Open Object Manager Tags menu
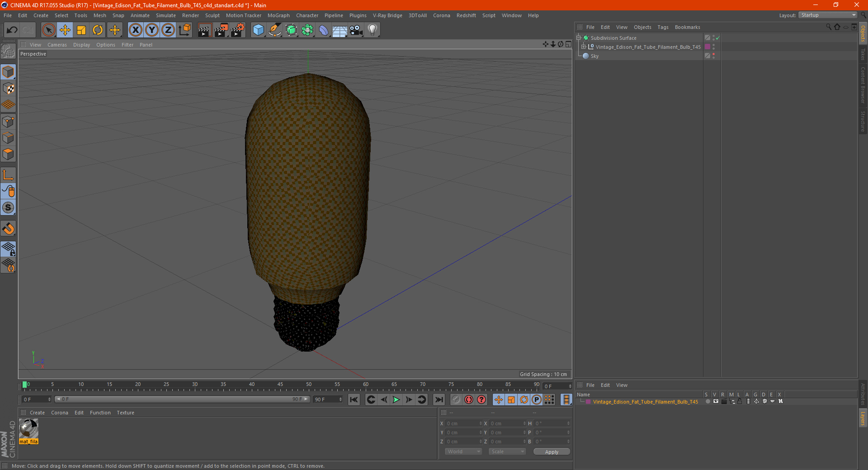 [x=663, y=27]
